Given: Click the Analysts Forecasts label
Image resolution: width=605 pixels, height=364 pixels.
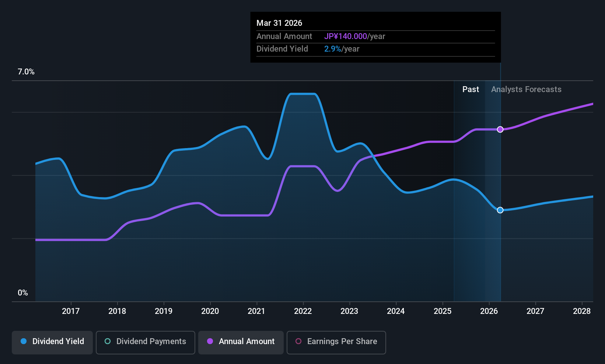Looking at the screenshot, I should pos(526,90).
